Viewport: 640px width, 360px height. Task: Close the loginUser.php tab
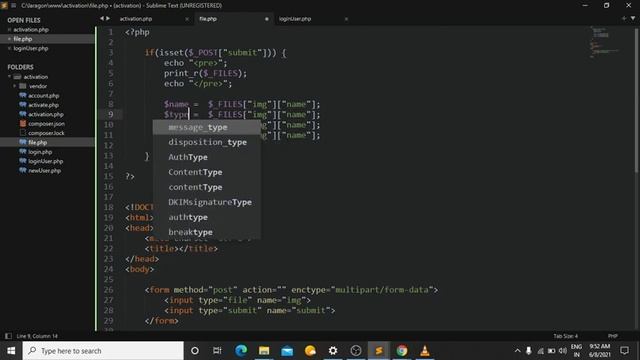pos(346,19)
